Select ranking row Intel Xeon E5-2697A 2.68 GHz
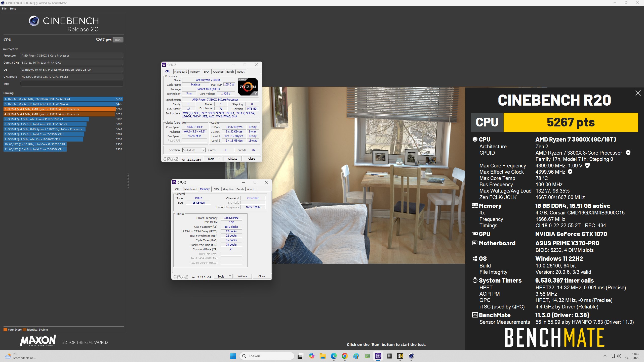Screen dimensions: 644x362 [63, 99]
